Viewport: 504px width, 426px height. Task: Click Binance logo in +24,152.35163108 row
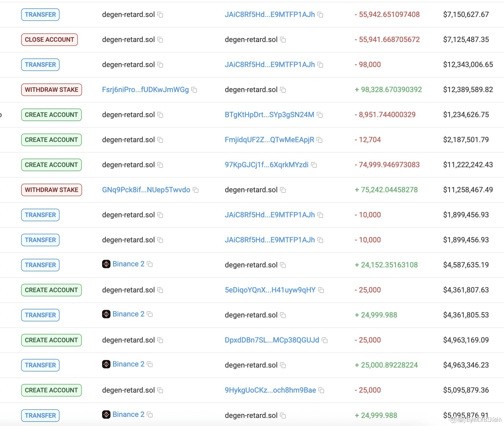click(x=106, y=264)
